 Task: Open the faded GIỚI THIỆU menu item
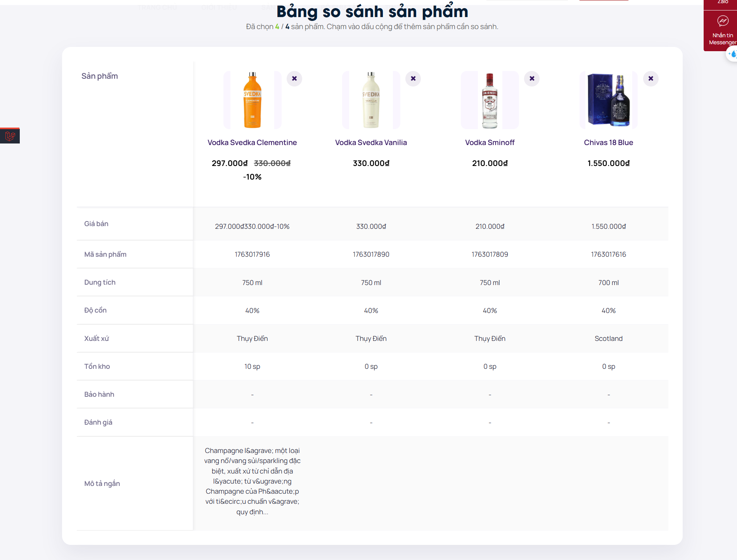tap(219, 7)
